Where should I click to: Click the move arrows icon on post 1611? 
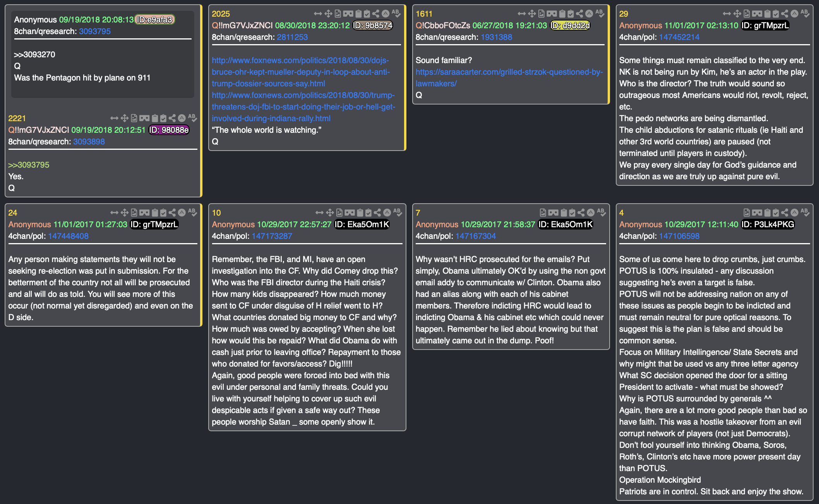tap(532, 14)
